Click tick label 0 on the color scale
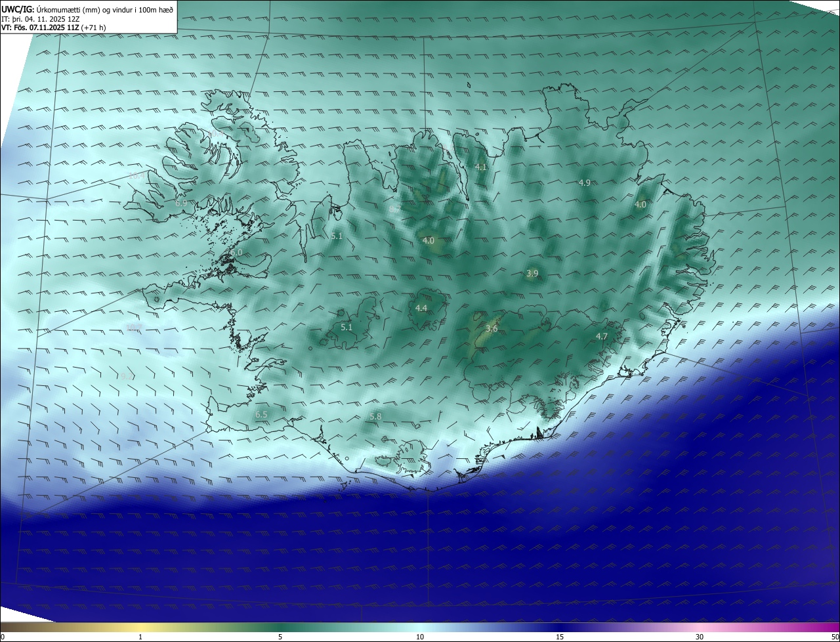The image size is (840, 642). coord(2,637)
